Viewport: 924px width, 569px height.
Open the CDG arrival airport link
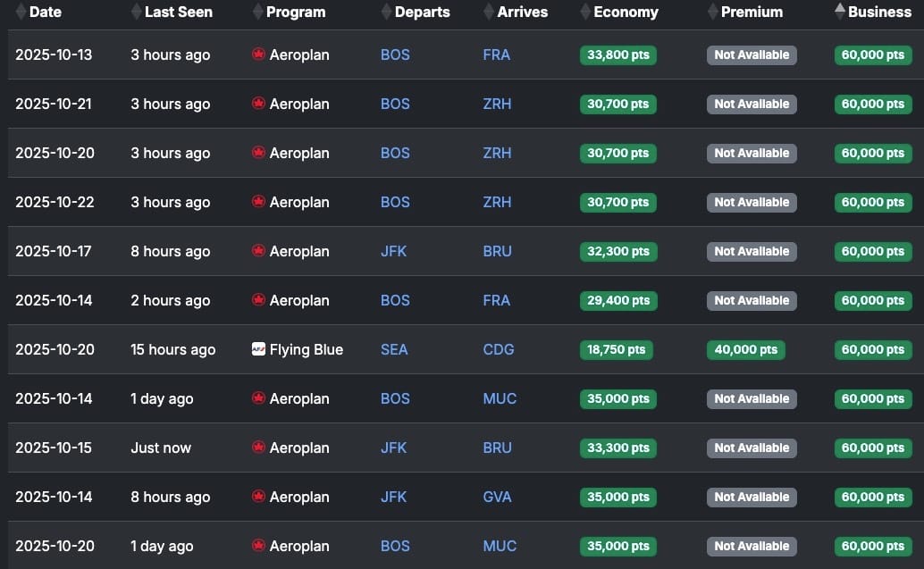[499, 349]
